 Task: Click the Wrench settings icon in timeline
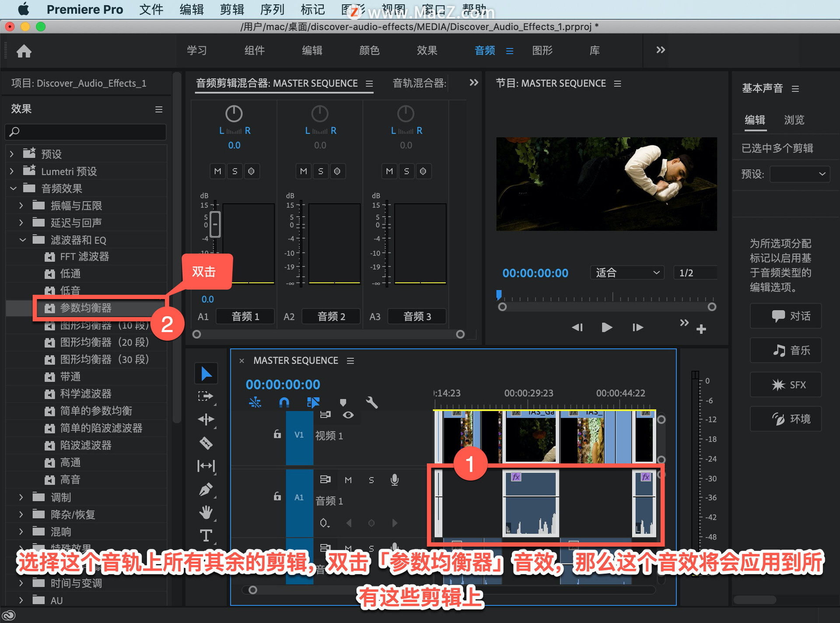(374, 400)
